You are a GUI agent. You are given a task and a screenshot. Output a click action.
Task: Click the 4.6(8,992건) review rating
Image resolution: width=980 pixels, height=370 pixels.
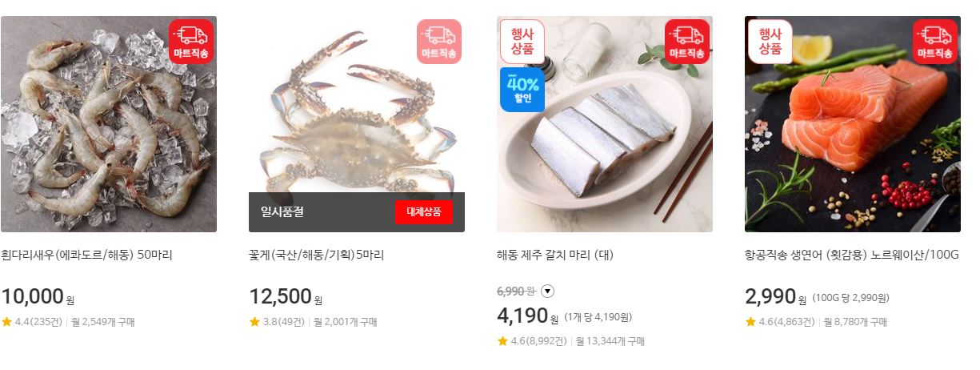pos(532,341)
